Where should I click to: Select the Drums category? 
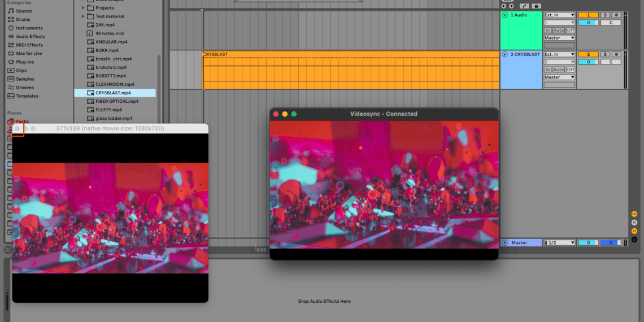[23, 19]
